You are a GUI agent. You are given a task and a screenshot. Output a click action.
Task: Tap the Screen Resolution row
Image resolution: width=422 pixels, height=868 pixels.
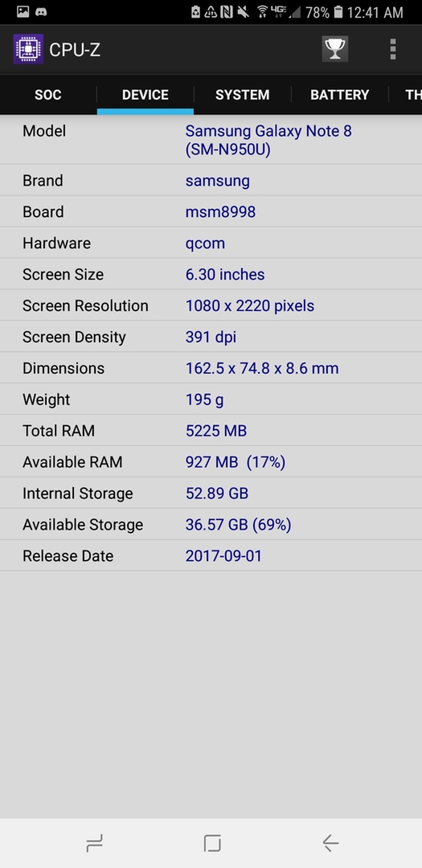point(211,305)
